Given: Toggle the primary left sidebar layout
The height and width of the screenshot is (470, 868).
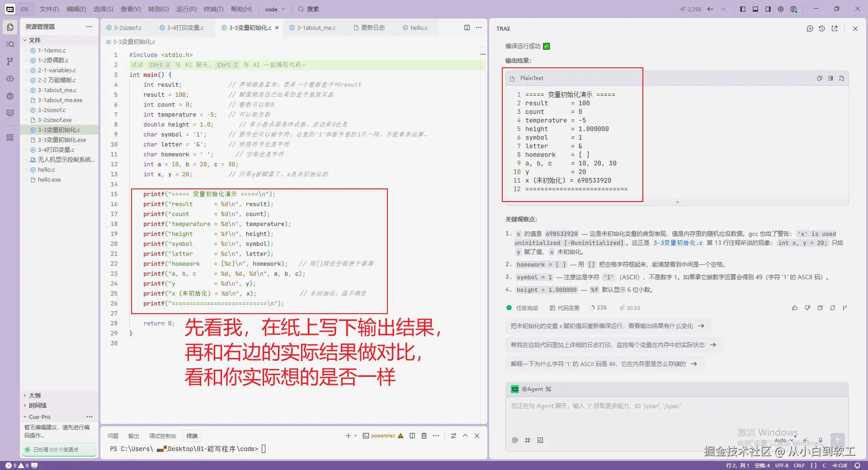Looking at the screenshot, I should 743,9.
